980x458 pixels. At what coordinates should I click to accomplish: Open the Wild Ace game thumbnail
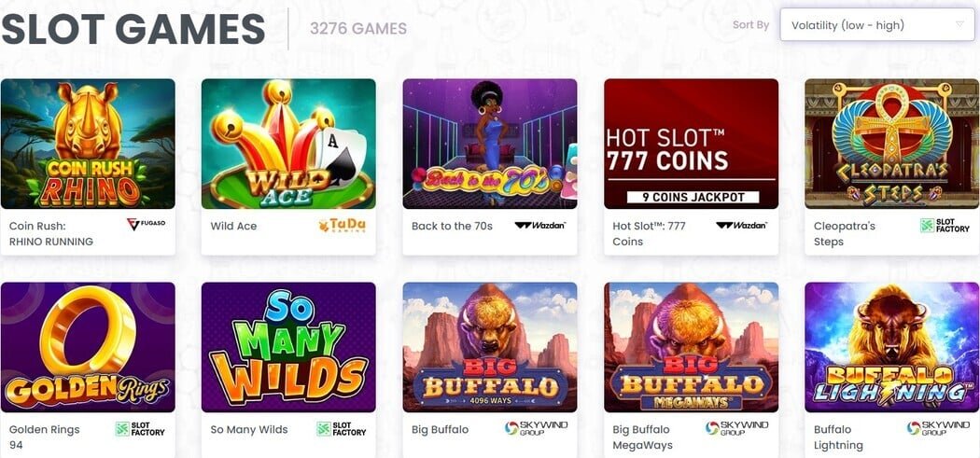coord(288,144)
